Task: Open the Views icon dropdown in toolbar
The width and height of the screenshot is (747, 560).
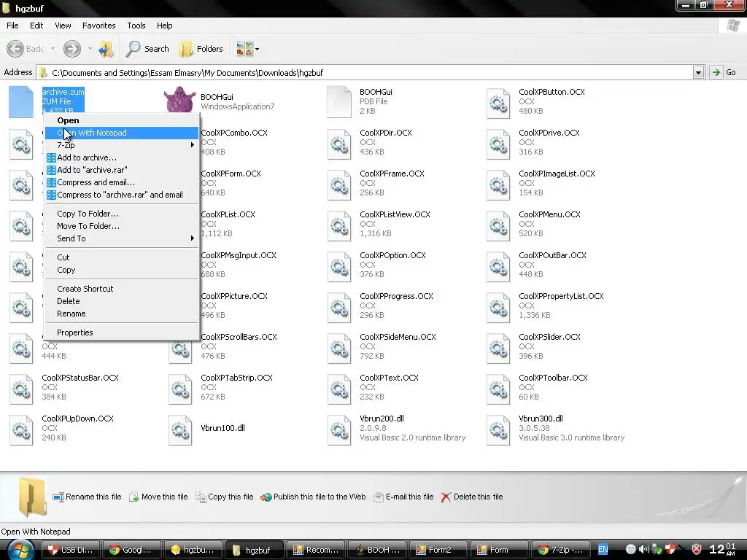Action: [247, 49]
